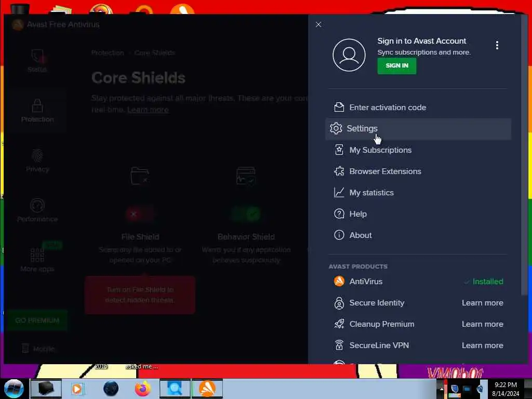532x399 pixels.
Task: Click the My Subscriptions badge icon
Action: (x=339, y=150)
